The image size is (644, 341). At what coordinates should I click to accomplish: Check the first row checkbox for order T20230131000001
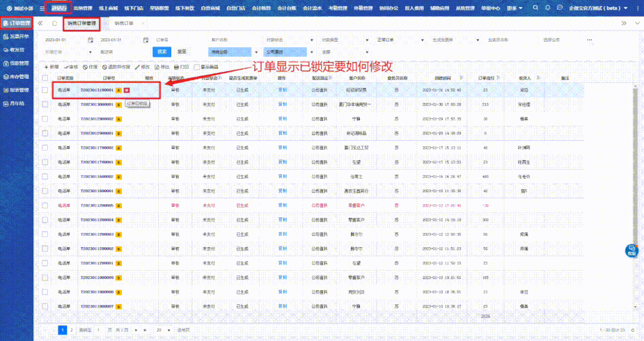[x=45, y=90]
